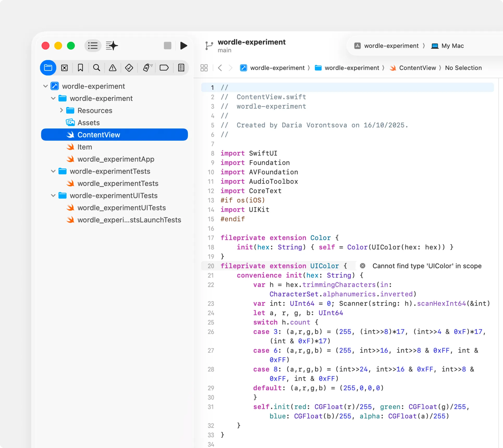The height and width of the screenshot is (448, 503).
Task: Select the Item swift file
Action: point(114,147)
